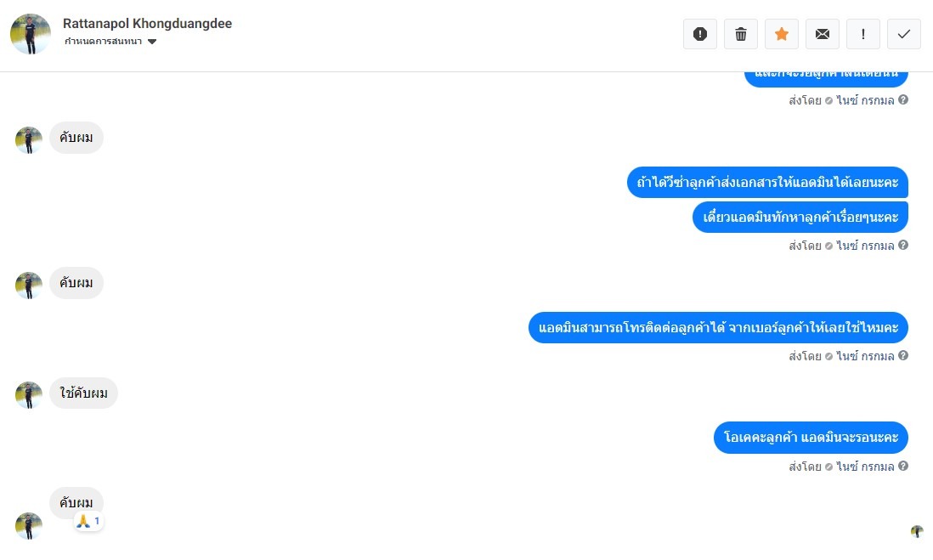This screenshot has height=560, width=933.
Task: Click the header profile picture of Rattanapol
Action: (x=31, y=34)
